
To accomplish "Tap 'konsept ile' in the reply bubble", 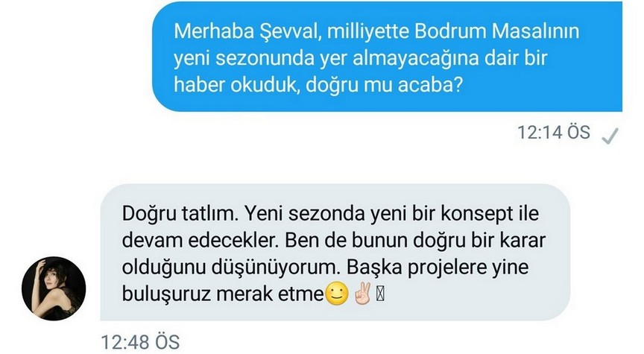I will pyautogui.click(x=490, y=214).
